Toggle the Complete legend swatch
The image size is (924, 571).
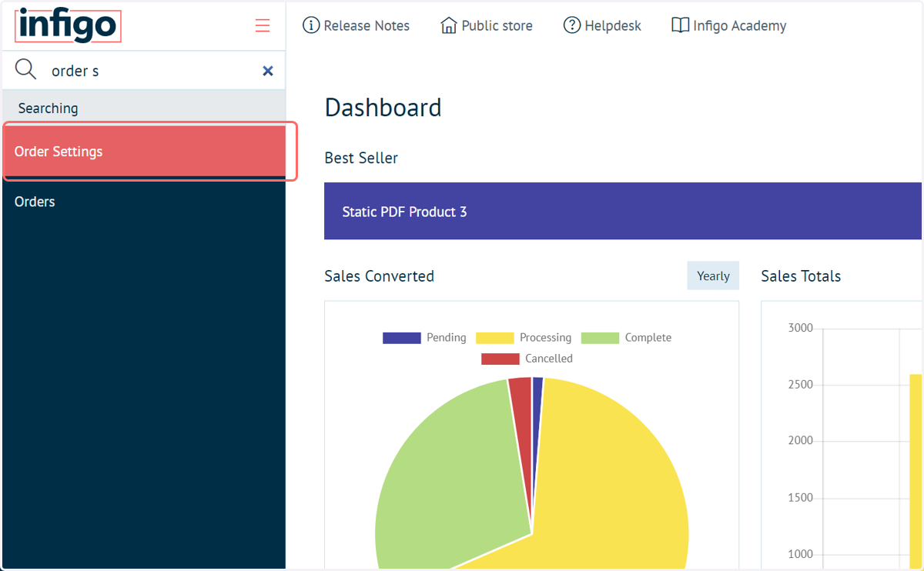point(600,338)
